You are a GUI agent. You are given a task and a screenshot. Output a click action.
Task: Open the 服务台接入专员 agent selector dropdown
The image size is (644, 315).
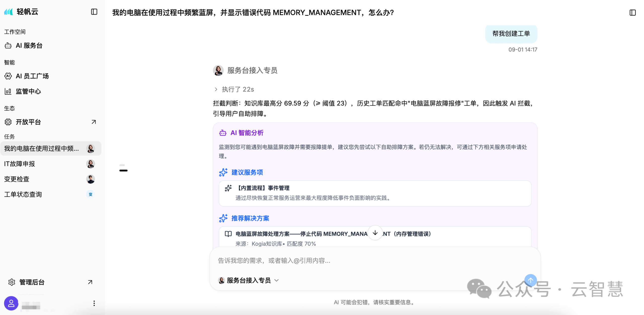(249, 280)
